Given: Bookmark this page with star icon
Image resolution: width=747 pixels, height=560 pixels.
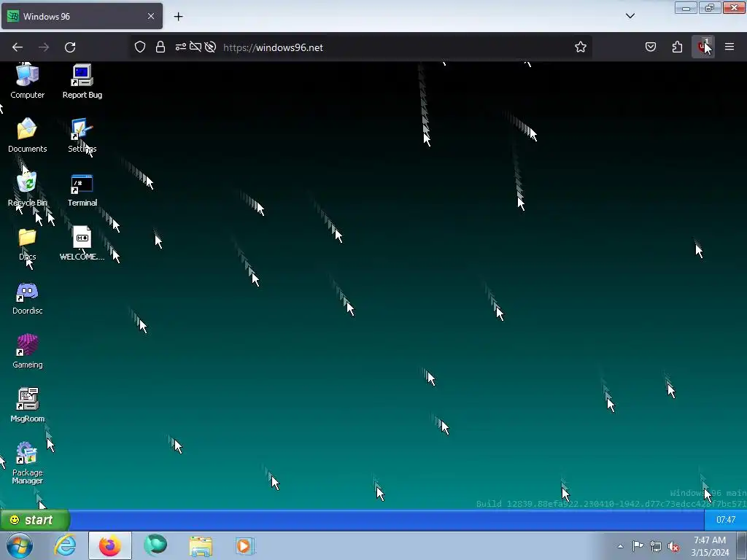Looking at the screenshot, I should (x=580, y=47).
